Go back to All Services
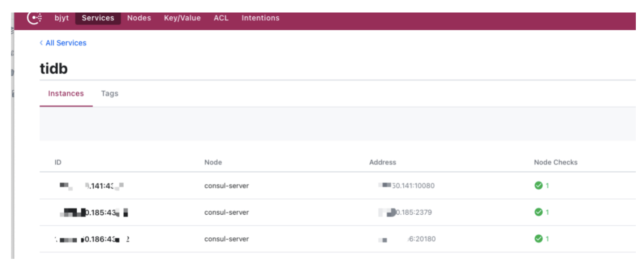Screen dimensions: 644x262 pos(66,43)
